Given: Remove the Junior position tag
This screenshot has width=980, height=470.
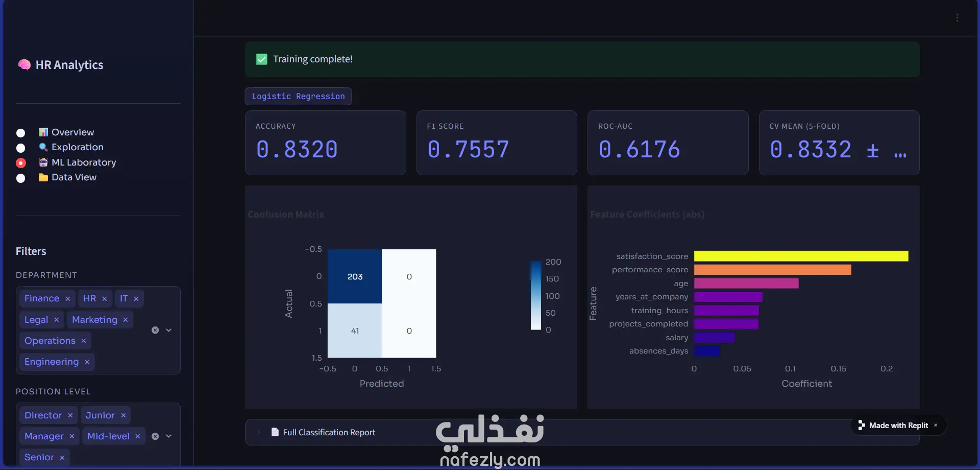Looking at the screenshot, I should [123, 415].
